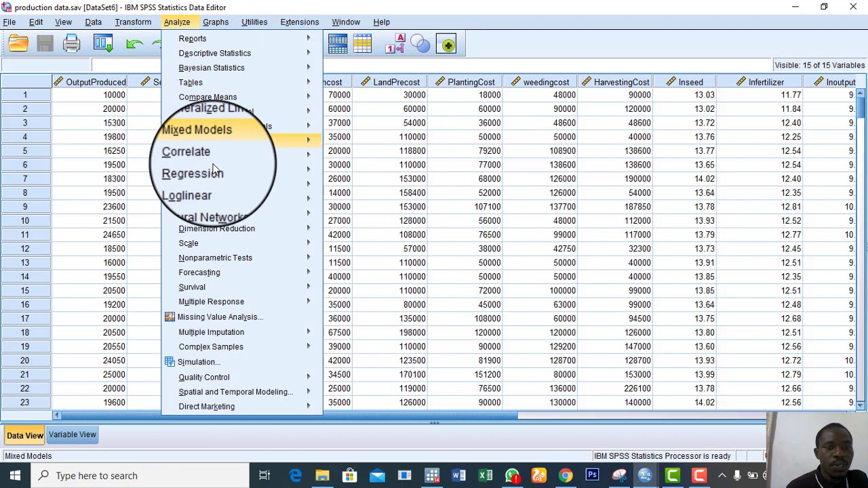Click the cell editor field above the grid
Image resolution: width=868 pixels, height=488 pixels.
431,65
